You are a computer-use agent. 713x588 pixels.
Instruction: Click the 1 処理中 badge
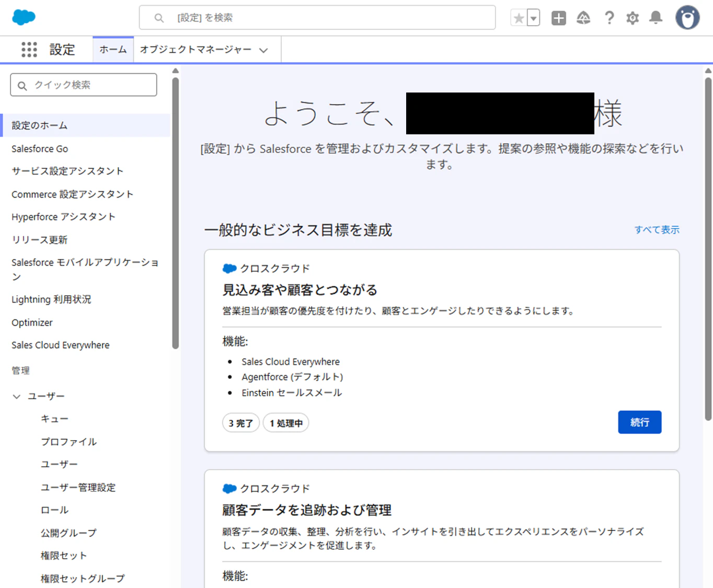pos(286,423)
